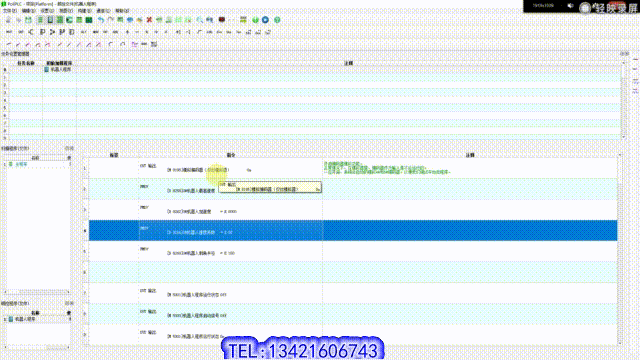Open the 帮助(H) menu
The width and height of the screenshot is (640, 360).
(122, 11)
